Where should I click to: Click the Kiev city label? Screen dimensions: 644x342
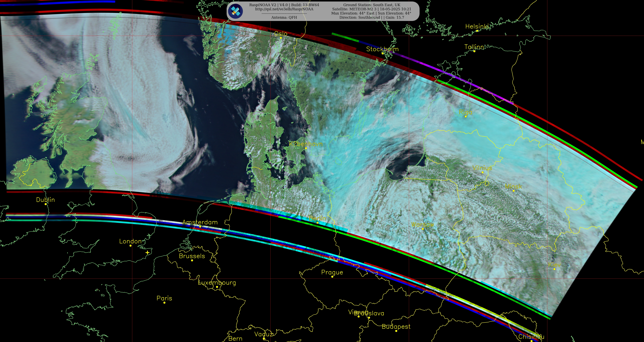pos(555,265)
